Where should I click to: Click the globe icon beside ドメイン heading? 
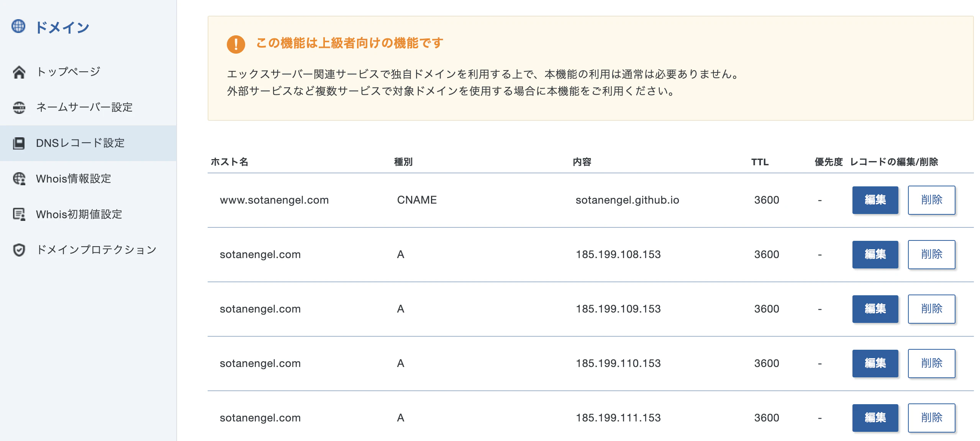[18, 26]
